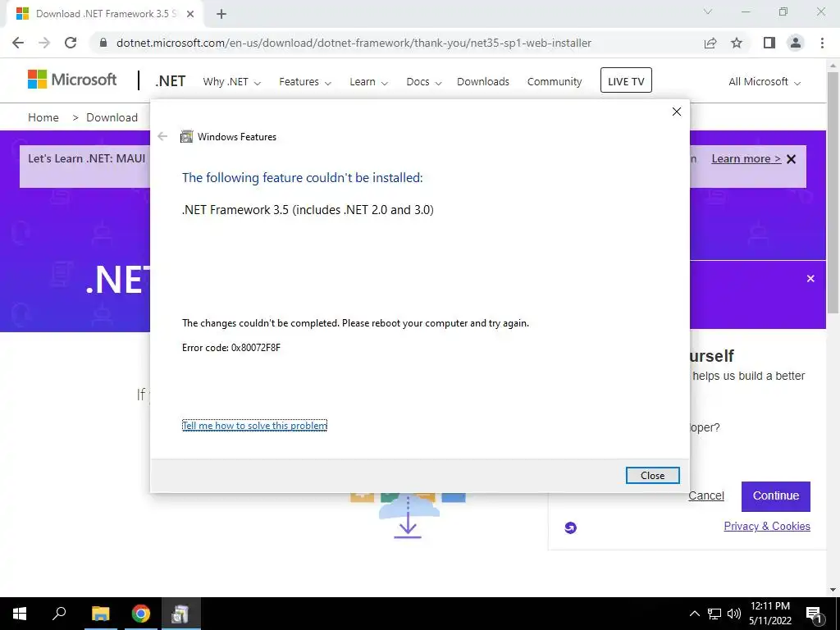Click the share page icon in address bar

point(710,43)
